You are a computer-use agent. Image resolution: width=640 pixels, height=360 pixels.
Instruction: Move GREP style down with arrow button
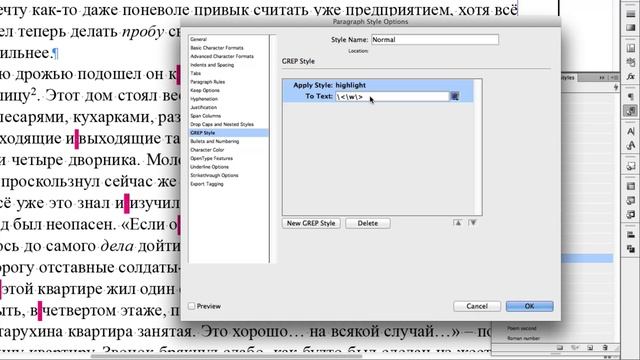pyautogui.click(x=473, y=223)
